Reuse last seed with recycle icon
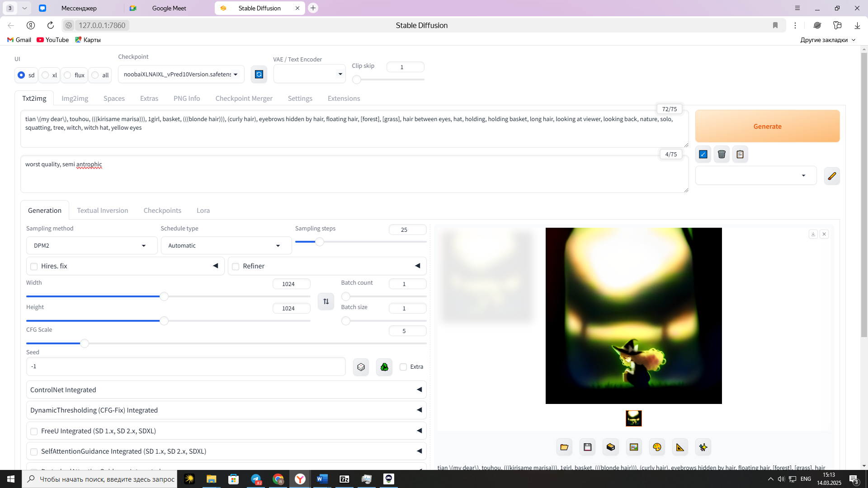 click(384, 367)
